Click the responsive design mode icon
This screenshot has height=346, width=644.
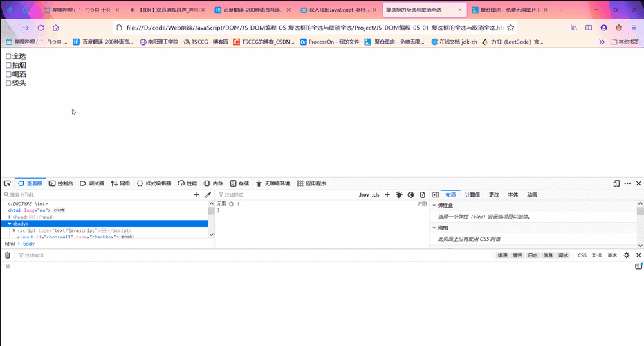616,183
